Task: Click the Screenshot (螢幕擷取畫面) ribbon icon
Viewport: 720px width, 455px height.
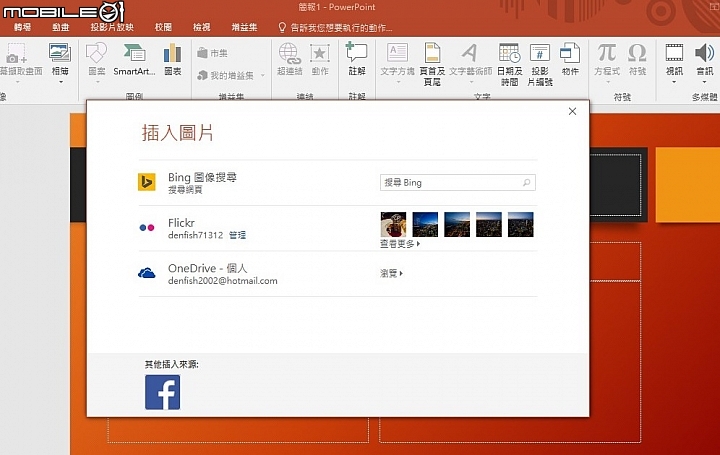Action: pyautogui.click(x=17, y=53)
